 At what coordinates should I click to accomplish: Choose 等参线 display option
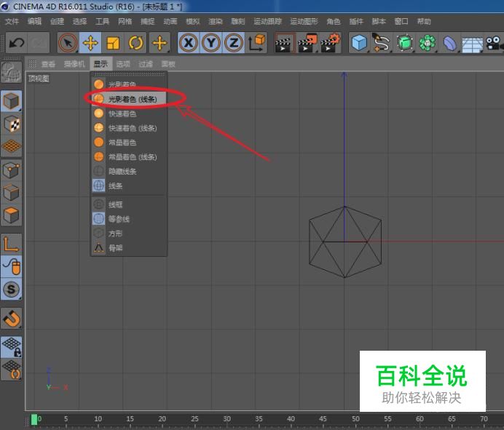point(129,219)
